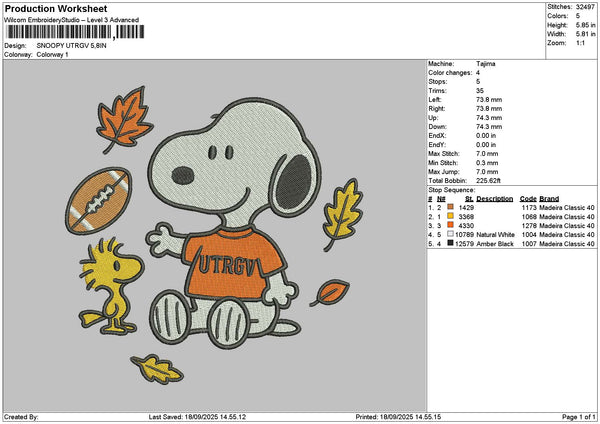Click thread code 1278
This screenshot has width=600, height=424.
529,226
